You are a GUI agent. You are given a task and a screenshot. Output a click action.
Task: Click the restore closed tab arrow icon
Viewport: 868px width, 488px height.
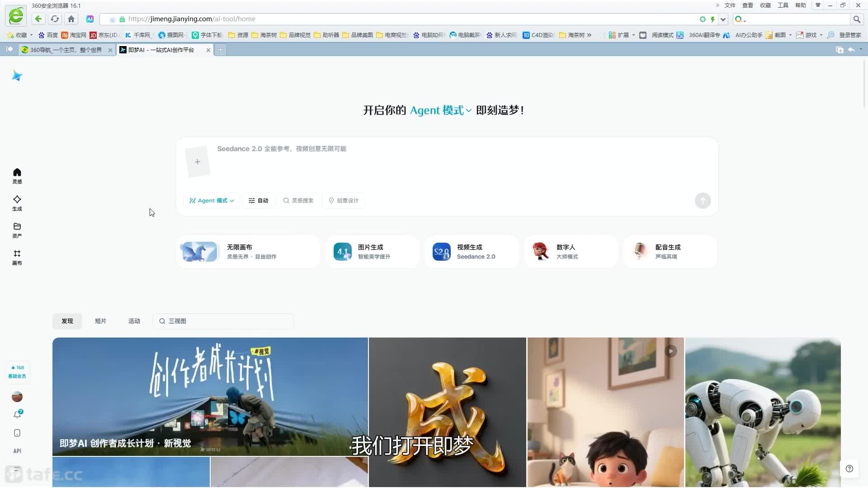851,50
